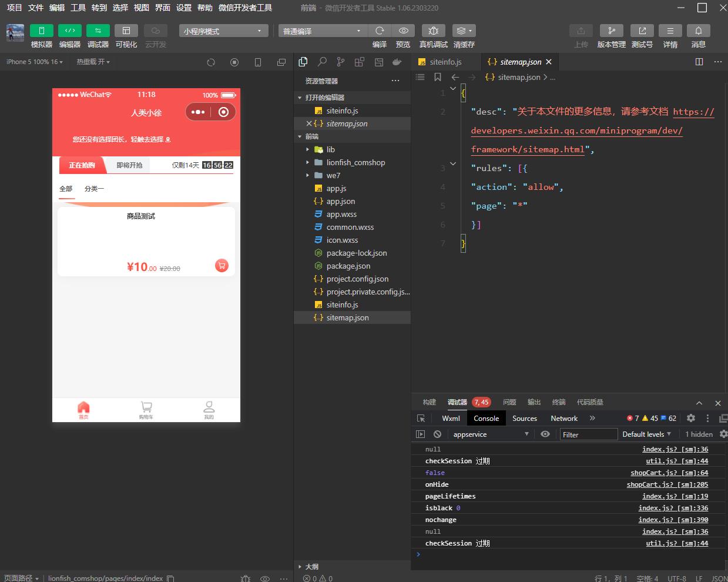Viewport: 728px width, 582px height.
Task: Click the detach simulator window icon
Action: 281,62
